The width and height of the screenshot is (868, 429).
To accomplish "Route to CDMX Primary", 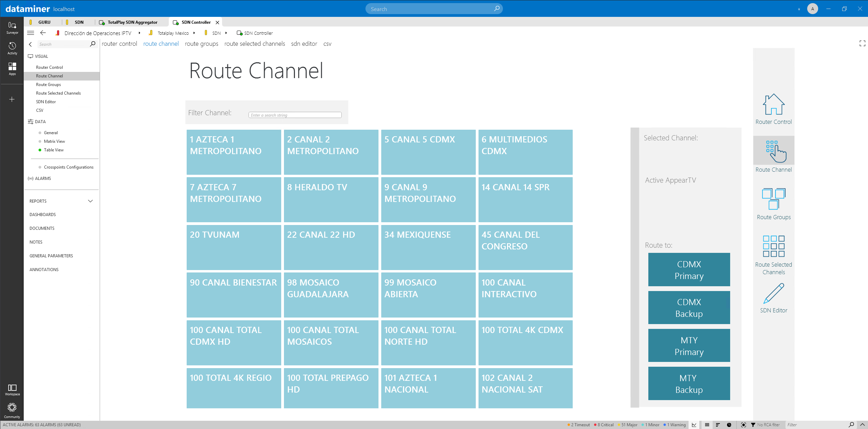I will point(689,270).
